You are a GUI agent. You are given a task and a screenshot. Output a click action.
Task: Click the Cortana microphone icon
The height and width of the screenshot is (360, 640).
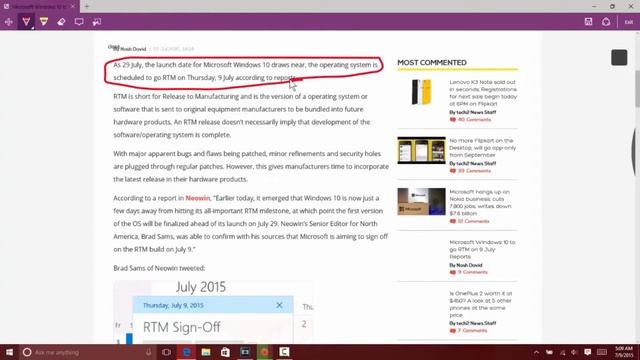pos(149,352)
